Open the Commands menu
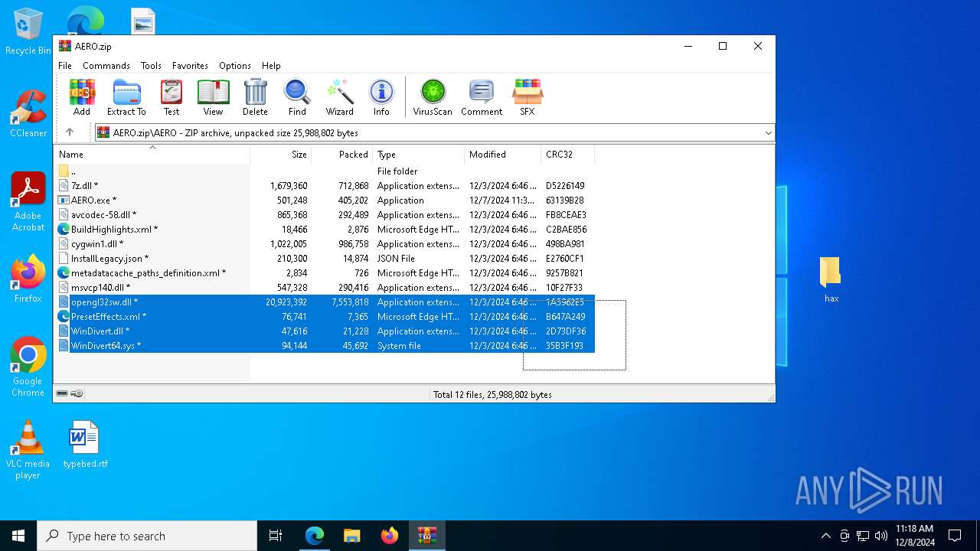Image resolution: width=980 pixels, height=551 pixels. (106, 66)
